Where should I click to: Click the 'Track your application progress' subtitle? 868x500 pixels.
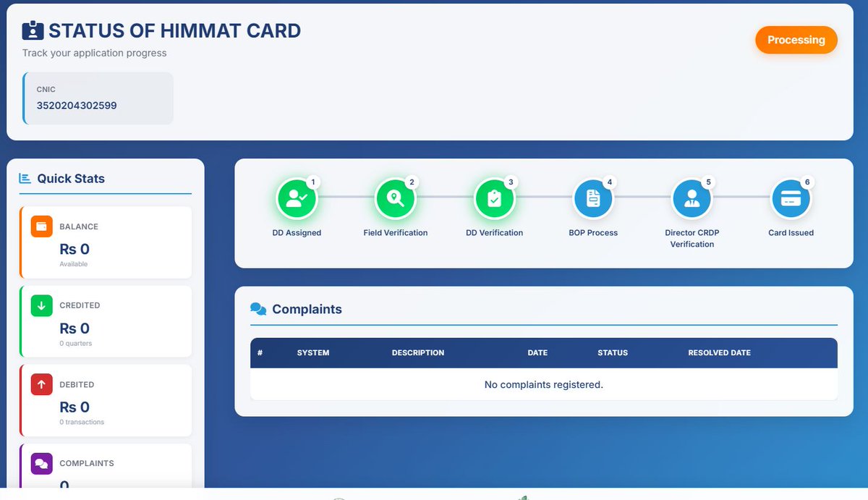pyautogui.click(x=95, y=53)
